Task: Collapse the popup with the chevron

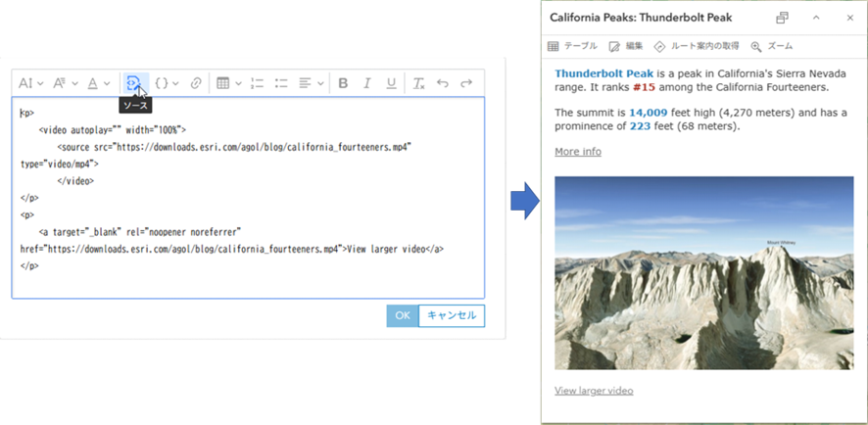Action: click(x=816, y=18)
